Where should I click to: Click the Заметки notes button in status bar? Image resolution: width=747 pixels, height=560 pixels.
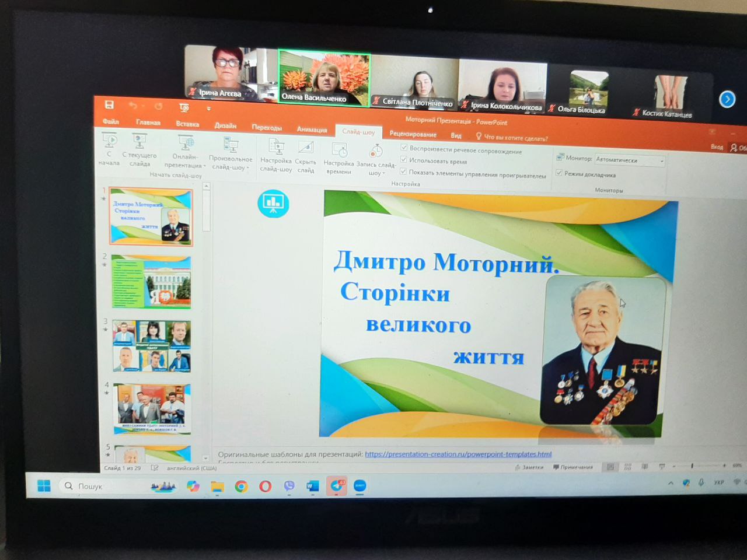[529, 467]
